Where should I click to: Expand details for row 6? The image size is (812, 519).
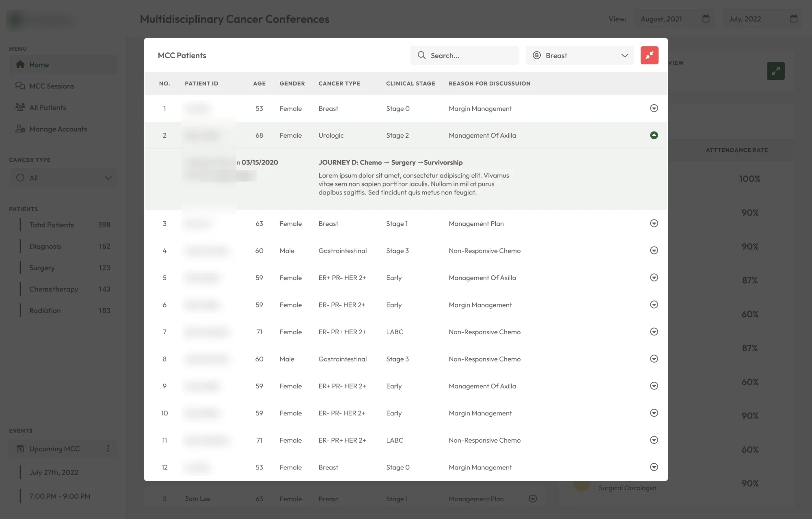pos(654,305)
